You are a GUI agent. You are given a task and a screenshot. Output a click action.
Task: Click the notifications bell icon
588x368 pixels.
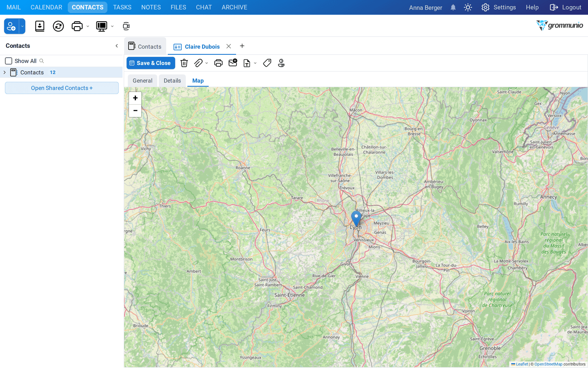click(453, 7)
